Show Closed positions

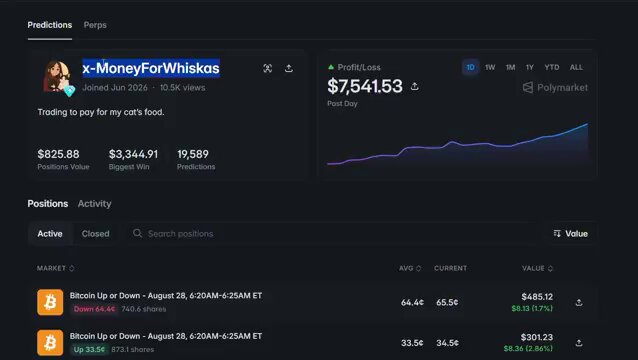[x=96, y=233]
